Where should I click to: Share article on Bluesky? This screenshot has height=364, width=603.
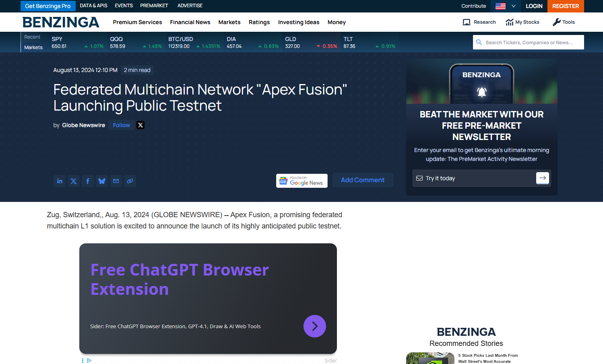(x=102, y=181)
